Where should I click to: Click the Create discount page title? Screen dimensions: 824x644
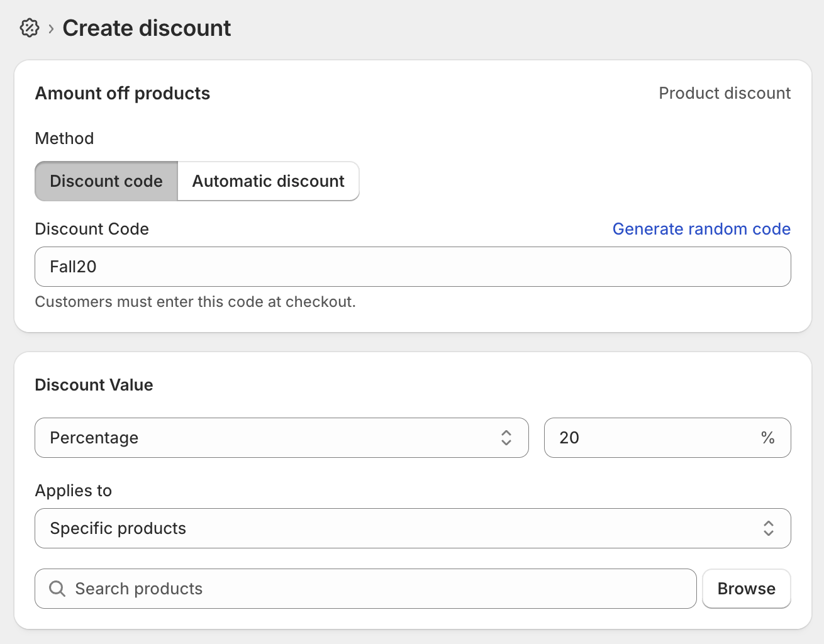(147, 28)
